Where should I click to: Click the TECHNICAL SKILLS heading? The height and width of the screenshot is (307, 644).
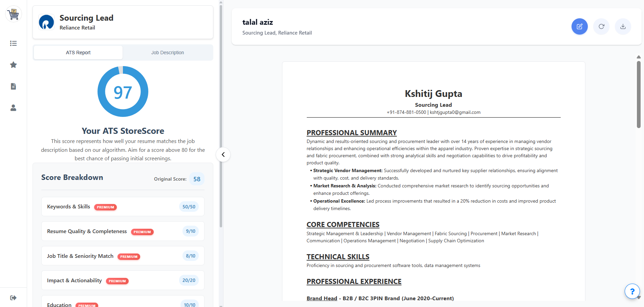point(338,257)
